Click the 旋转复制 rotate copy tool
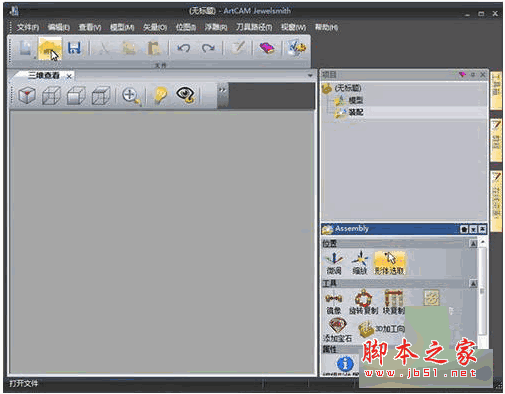Viewport: 505px width, 394px height. tap(363, 302)
